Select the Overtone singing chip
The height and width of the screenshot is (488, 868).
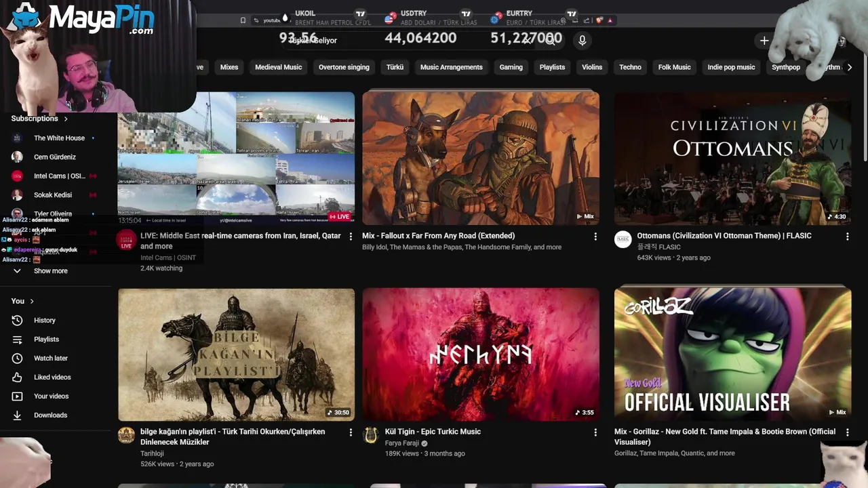point(344,67)
